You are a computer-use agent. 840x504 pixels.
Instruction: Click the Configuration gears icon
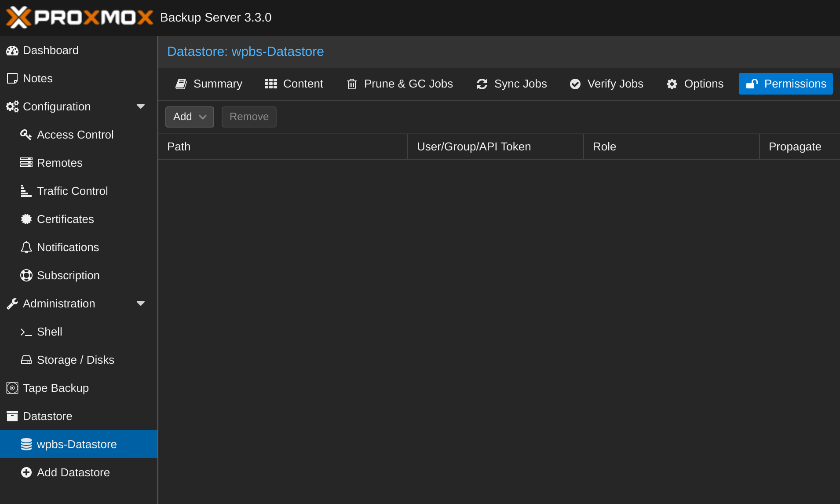12,106
